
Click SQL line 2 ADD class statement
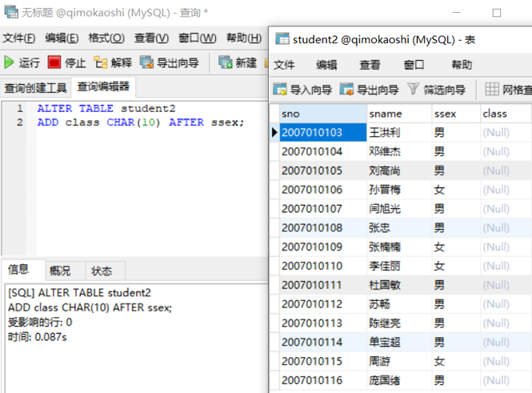tap(141, 122)
